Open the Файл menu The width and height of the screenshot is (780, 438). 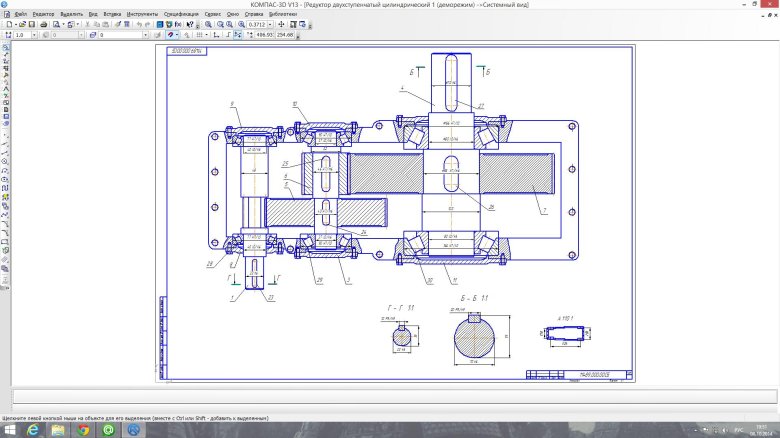[x=20, y=15]
